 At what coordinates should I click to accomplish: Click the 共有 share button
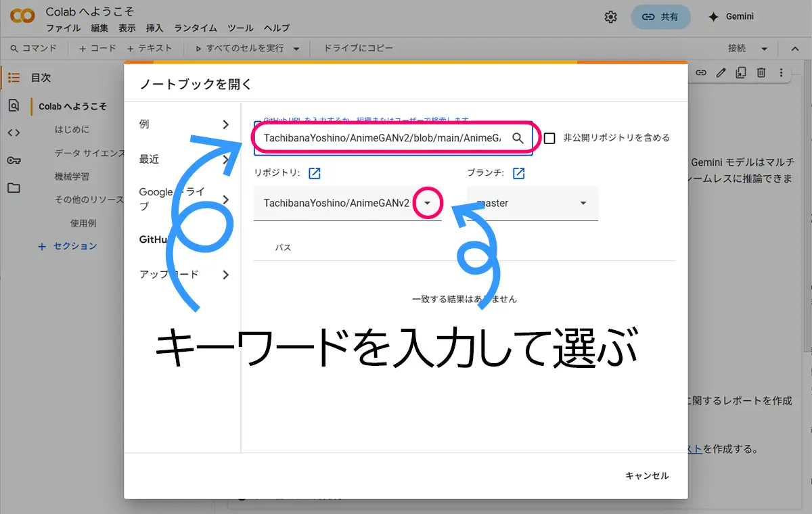coord(661,17)
